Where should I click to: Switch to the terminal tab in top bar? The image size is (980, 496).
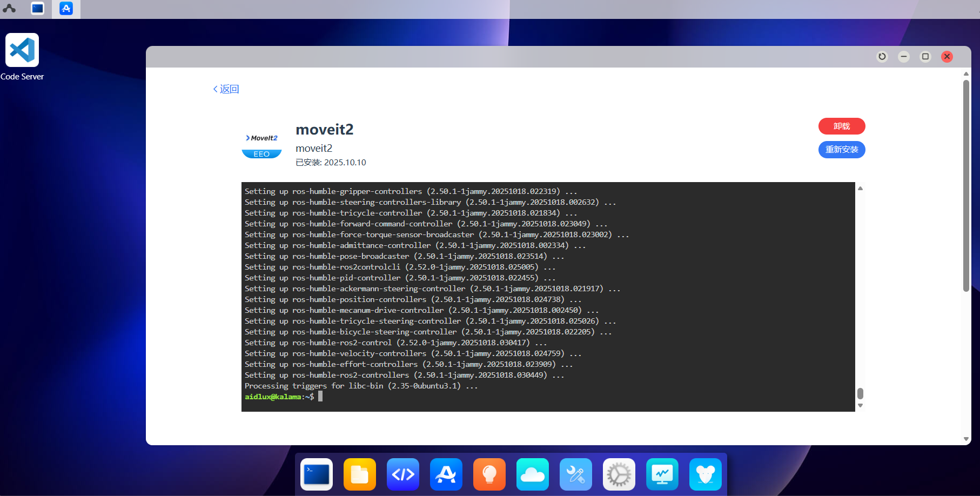click(x=37, y=9)
